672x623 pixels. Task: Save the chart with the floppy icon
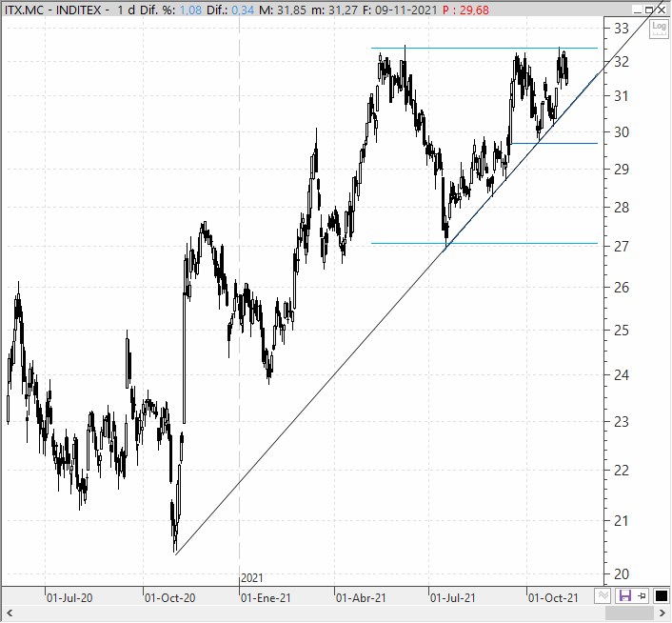tap(624, 595)
